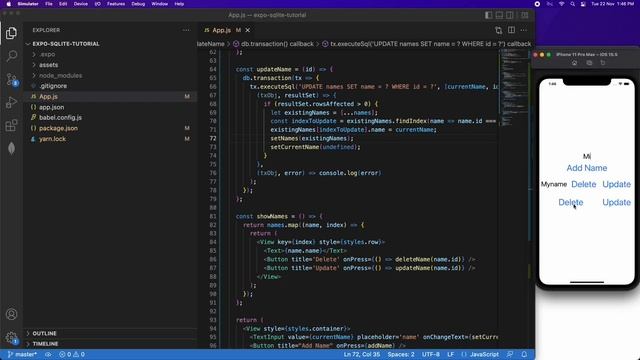Change LF end of line sequence
Viewport: 640px width, 360px height.
451,354
